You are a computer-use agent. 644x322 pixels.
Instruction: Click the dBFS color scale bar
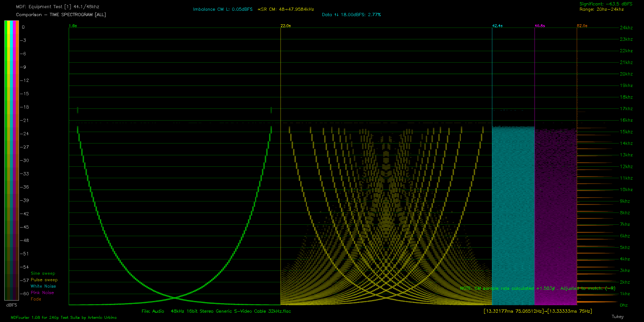click(x=11, y=160)
